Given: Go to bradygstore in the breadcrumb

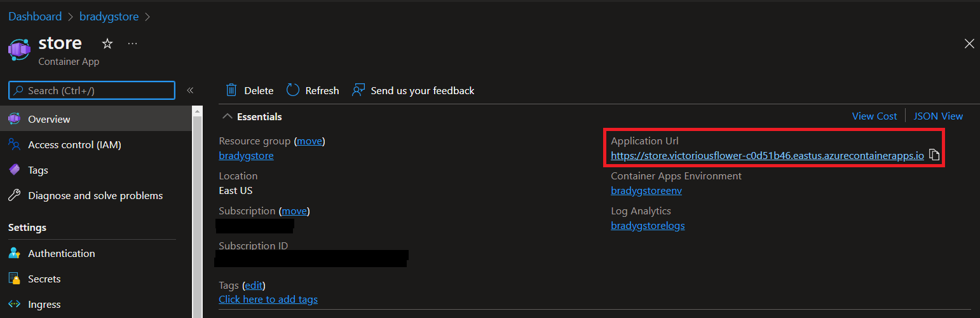Looking at the screenshot, I should (109, 17).
